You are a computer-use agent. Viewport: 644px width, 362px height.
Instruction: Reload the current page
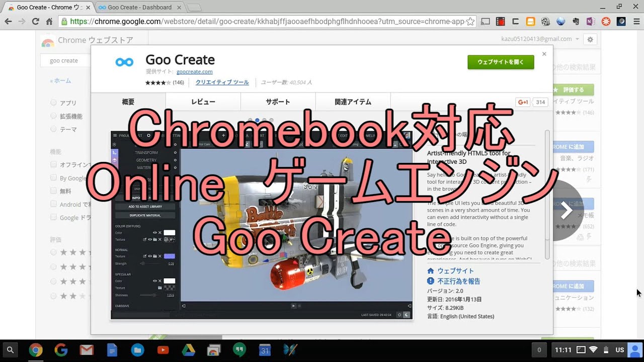click(35, 22)
